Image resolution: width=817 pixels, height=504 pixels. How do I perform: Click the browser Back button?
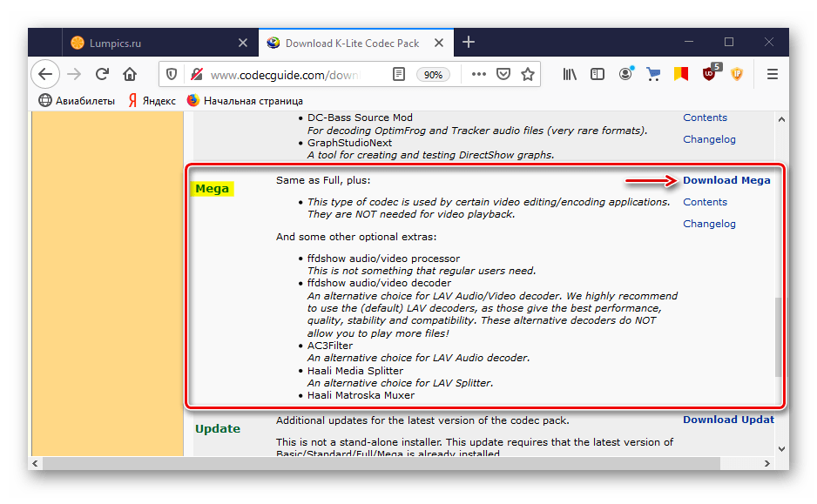46,75
